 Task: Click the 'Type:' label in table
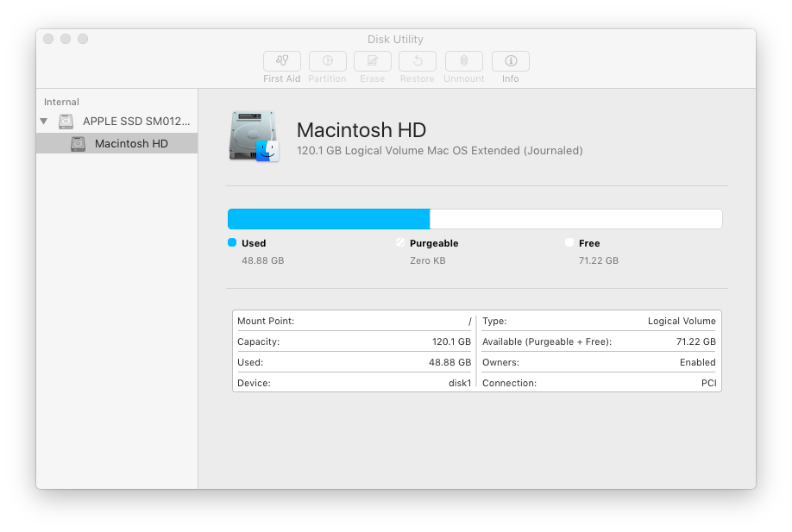pyautogui.click(x=494, y=321)
